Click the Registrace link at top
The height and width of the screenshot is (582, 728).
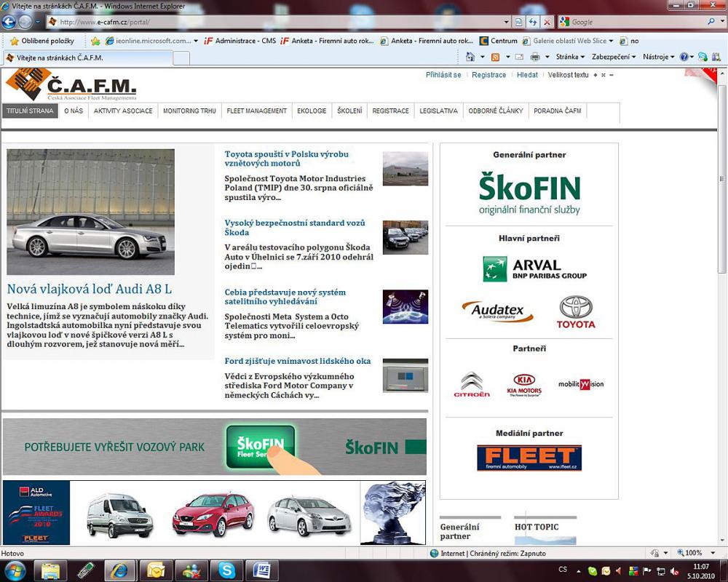click(489, 75)
